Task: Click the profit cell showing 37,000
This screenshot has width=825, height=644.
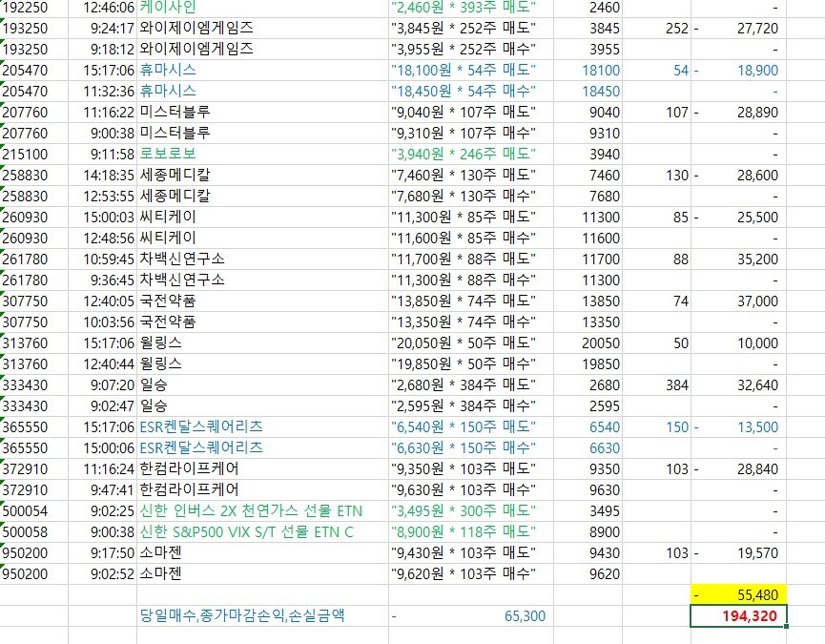Action: [x=738, y=301]
